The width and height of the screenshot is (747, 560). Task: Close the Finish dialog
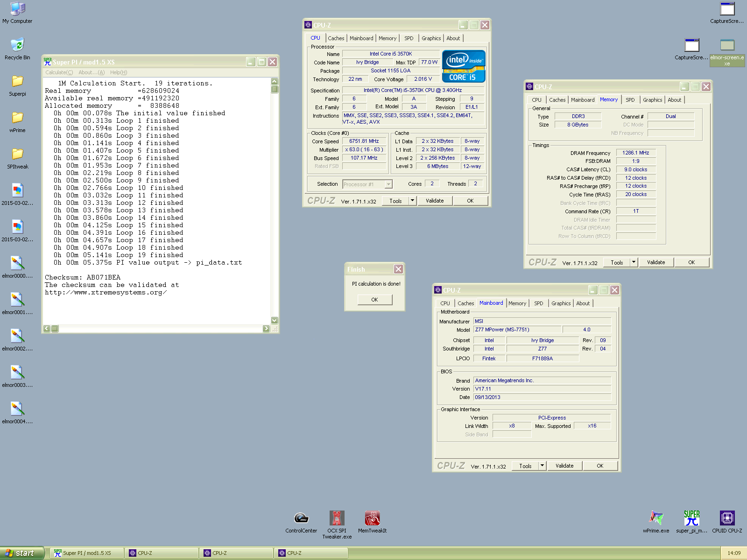click(x=398, y=269)
